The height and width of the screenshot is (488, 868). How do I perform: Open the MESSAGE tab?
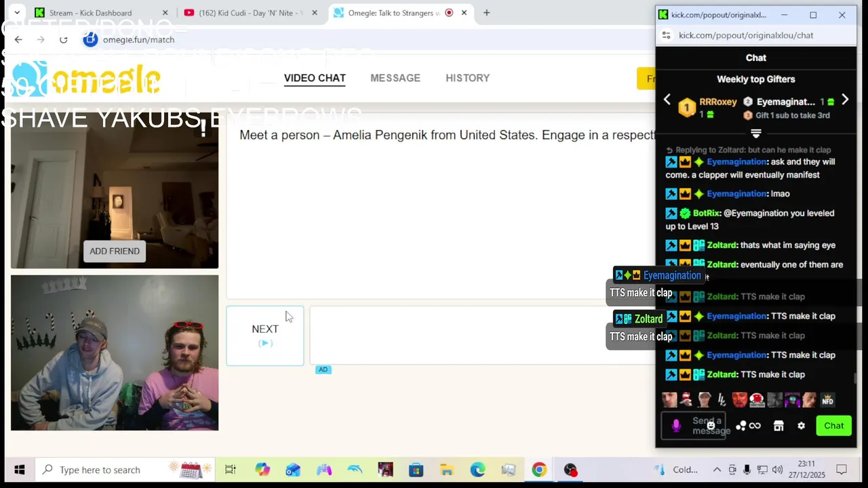(x=395, y=78)
